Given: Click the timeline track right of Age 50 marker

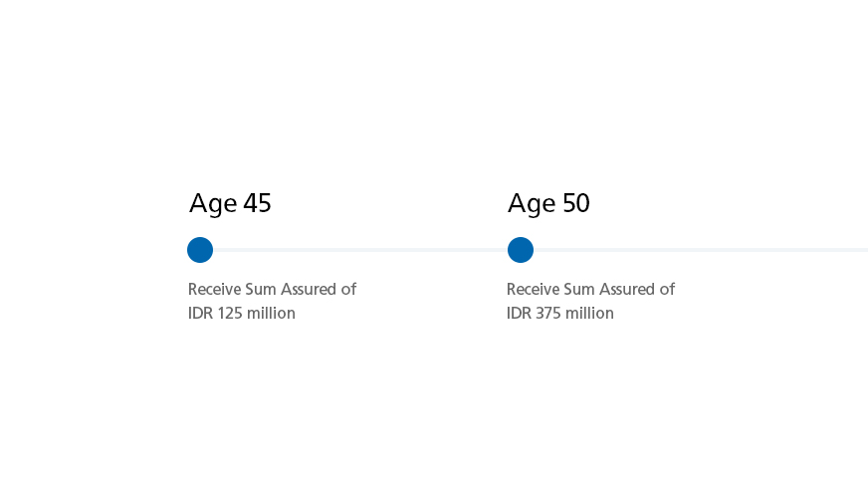Looking at the screenshot, I should click(697, 250).
